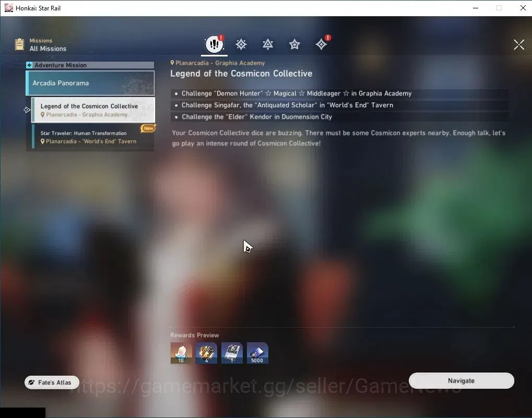Viewport: 532px width, 418px height.
Task: Close the Honkai: Star Rail window
Action: click(x=523, y=8)
